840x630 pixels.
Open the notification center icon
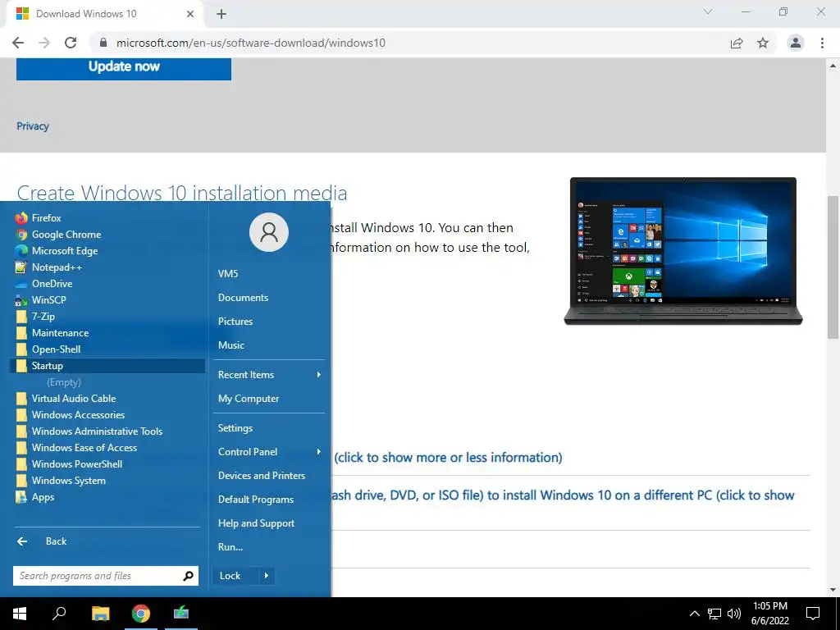click(x=813, y=614)
